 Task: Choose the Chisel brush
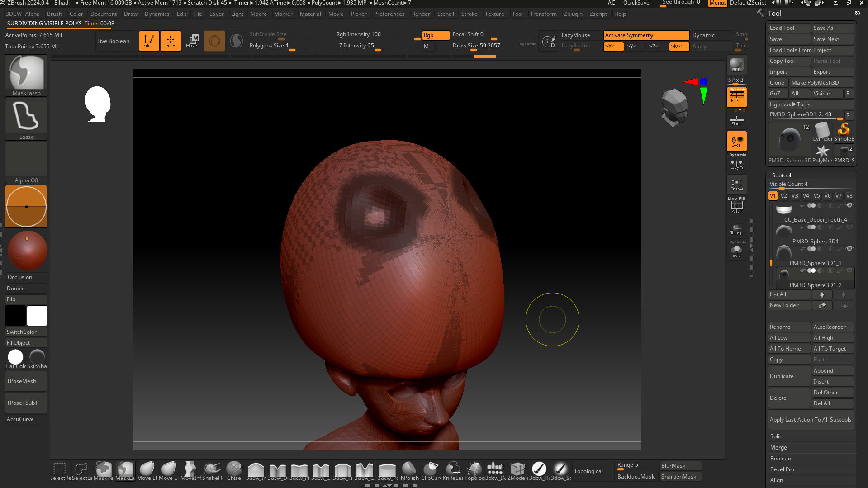point(234,471)
